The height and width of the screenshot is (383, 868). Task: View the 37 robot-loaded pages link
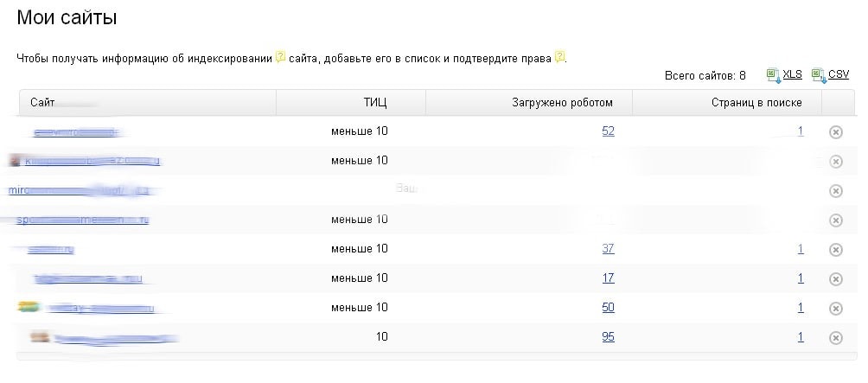(x=608, y=249)
